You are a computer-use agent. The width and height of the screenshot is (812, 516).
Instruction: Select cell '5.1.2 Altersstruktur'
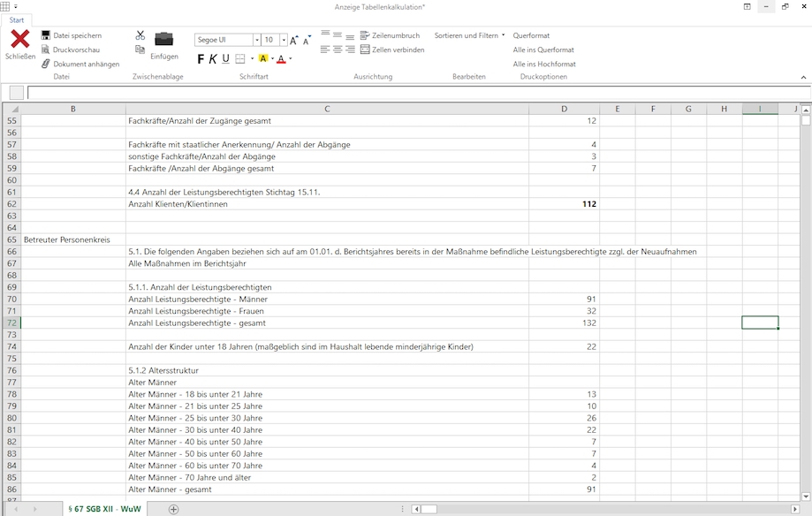327,370
